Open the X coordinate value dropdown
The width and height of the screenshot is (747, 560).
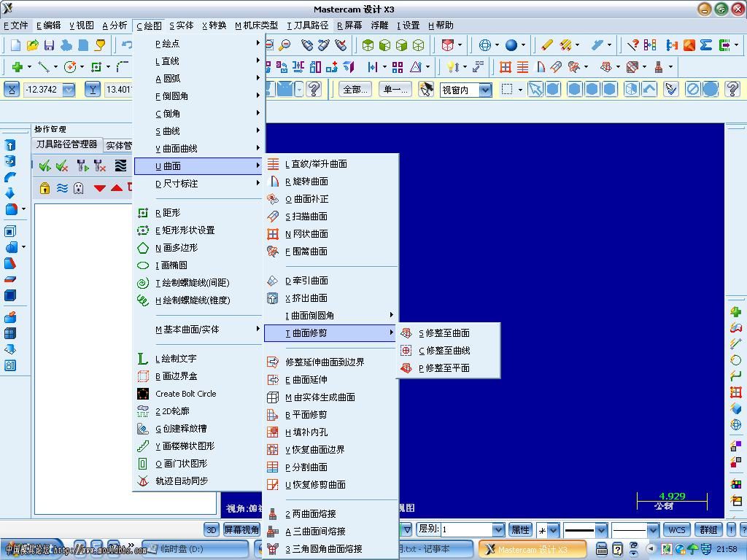69,90
